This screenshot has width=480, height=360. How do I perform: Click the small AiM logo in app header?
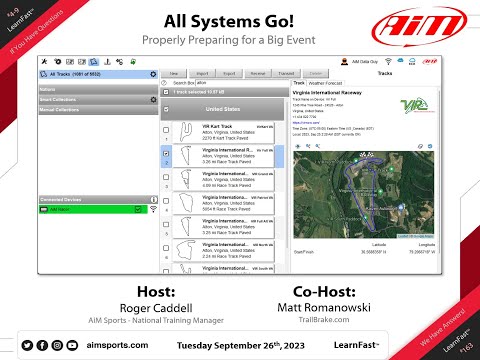point(430,61)
